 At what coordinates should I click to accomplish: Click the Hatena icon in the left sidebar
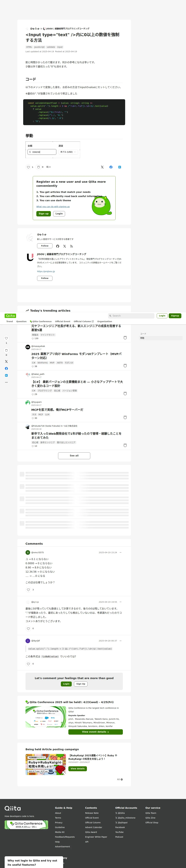(x=6, y=375)
